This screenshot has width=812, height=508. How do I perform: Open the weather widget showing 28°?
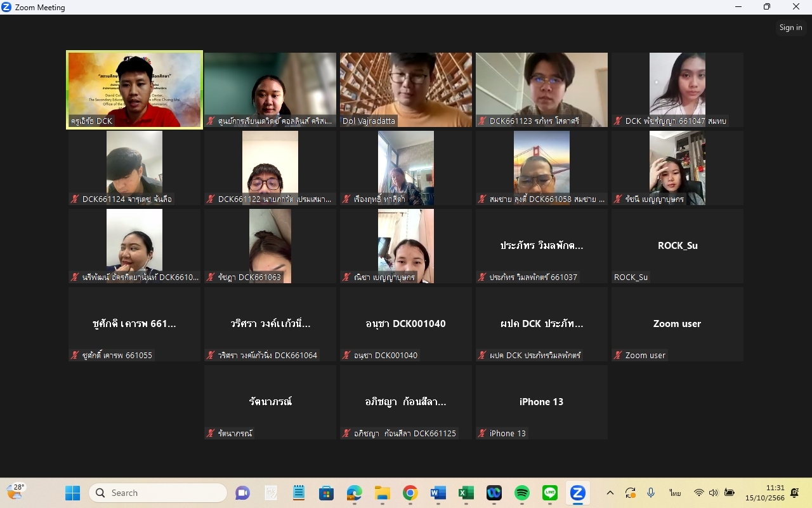pos(15,491)
